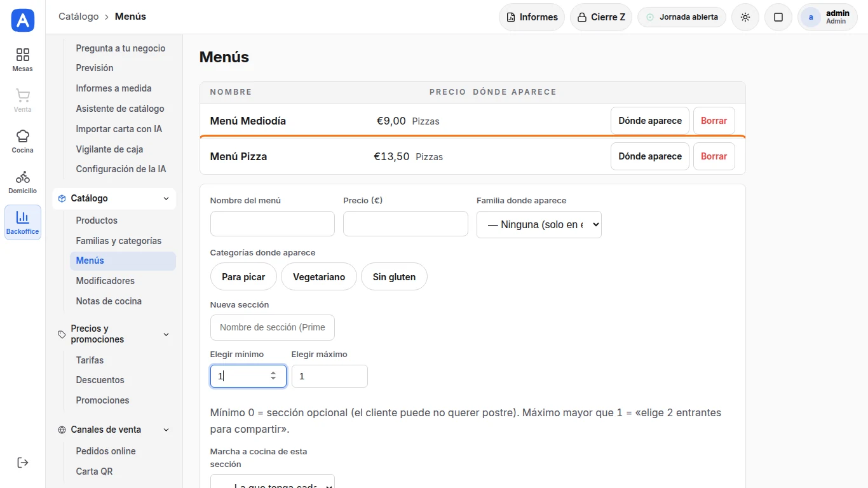
Task: Click the Cierre Z button
Action: [601, 17]
